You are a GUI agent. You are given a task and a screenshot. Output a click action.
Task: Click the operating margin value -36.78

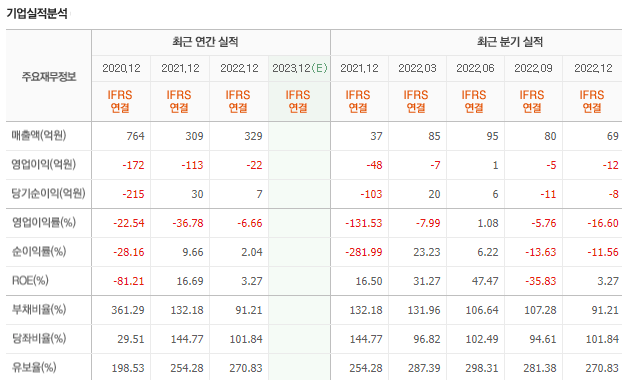(x=188, y=223)
